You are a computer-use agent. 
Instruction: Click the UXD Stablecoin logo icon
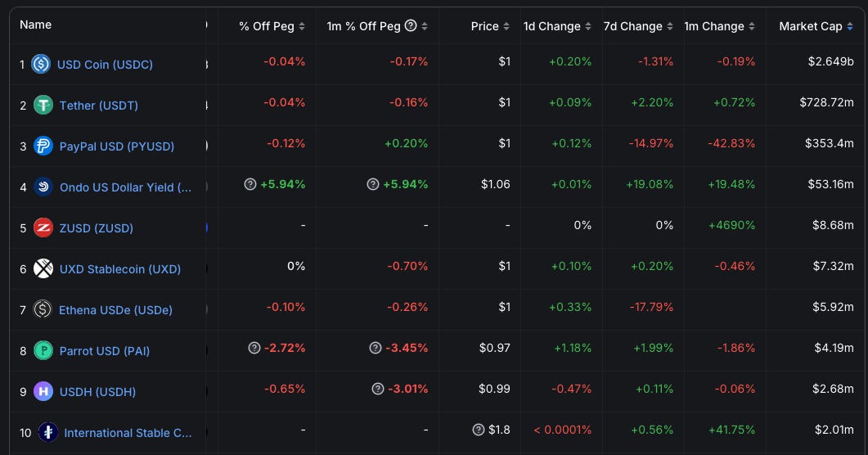pos(43,269)
